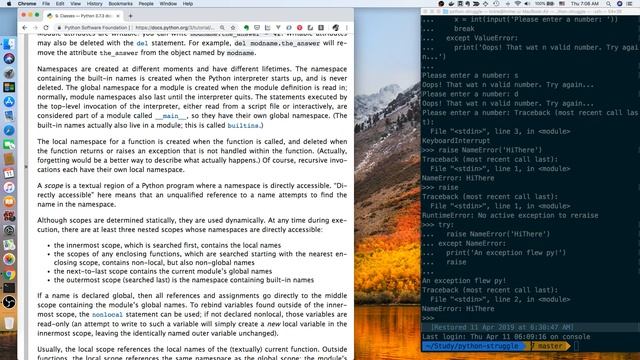The height and width of the screenshot is (360, 640).
Task: Click 'An exception flew py!' output line
Action: click(464, 281)
